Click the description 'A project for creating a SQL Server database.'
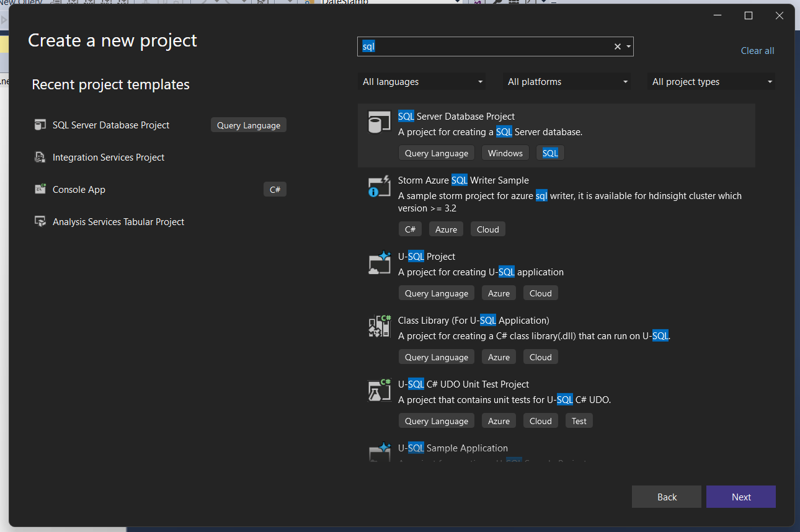 tap(490, 132)
